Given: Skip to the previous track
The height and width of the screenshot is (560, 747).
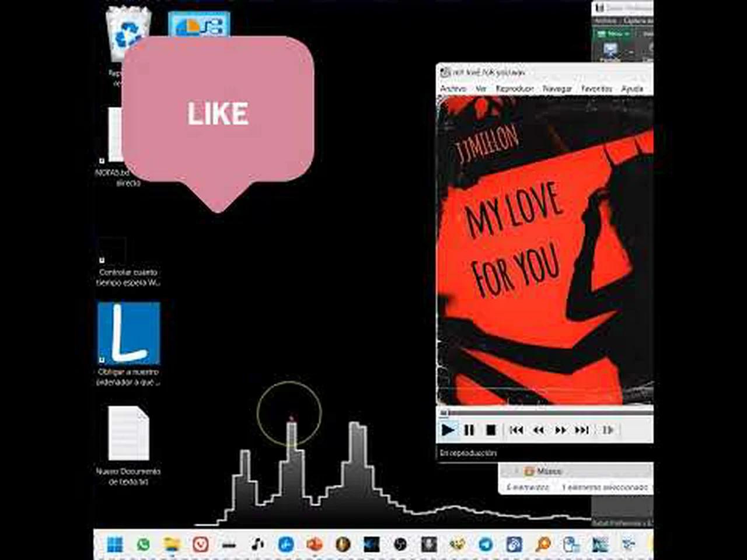Looking at the screenshot, I should click(x=516, y=430).
